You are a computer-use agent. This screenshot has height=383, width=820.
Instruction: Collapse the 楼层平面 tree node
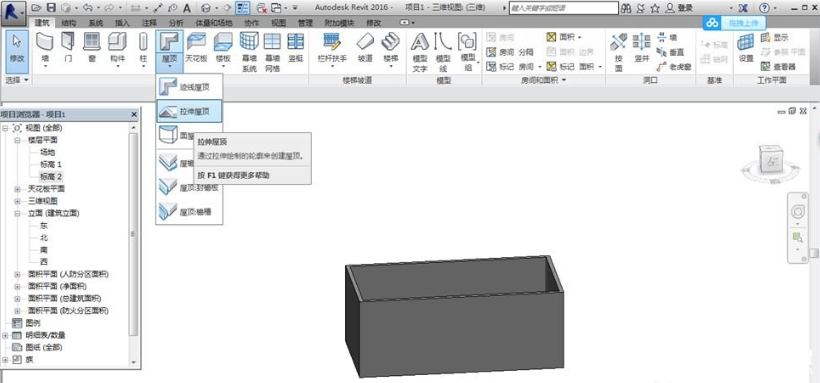tap(17, 140)
